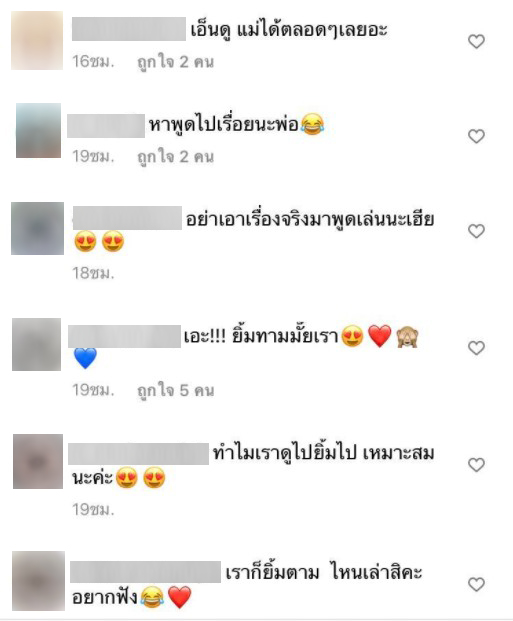Open avatar beside 'หาพูดไปเรื่อยนะพ่อ' comment
The height and width of the screenshot is (621, 513).
(38, 130)
